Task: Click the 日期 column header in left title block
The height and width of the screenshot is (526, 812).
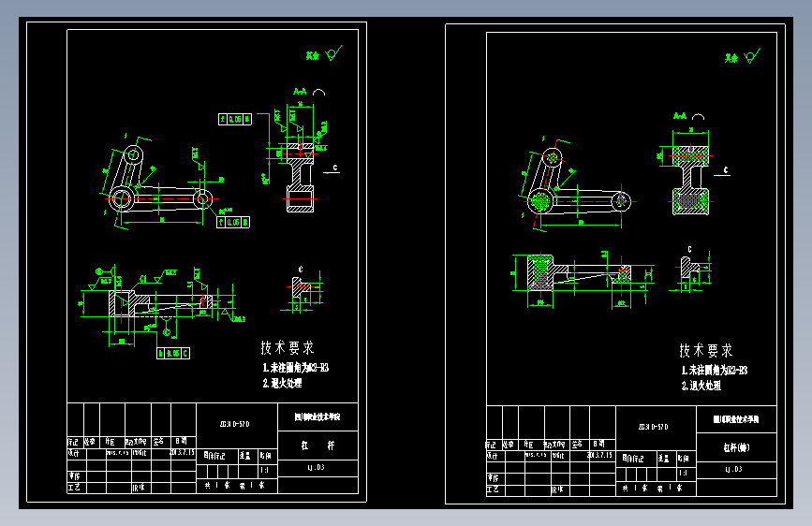Action: (x=182, y=441)
